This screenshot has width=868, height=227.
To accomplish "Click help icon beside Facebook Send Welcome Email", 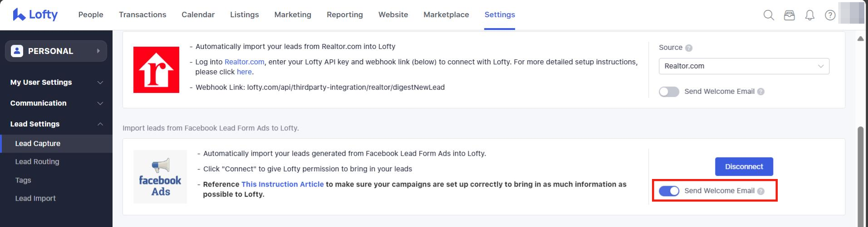I will point(761,191).
